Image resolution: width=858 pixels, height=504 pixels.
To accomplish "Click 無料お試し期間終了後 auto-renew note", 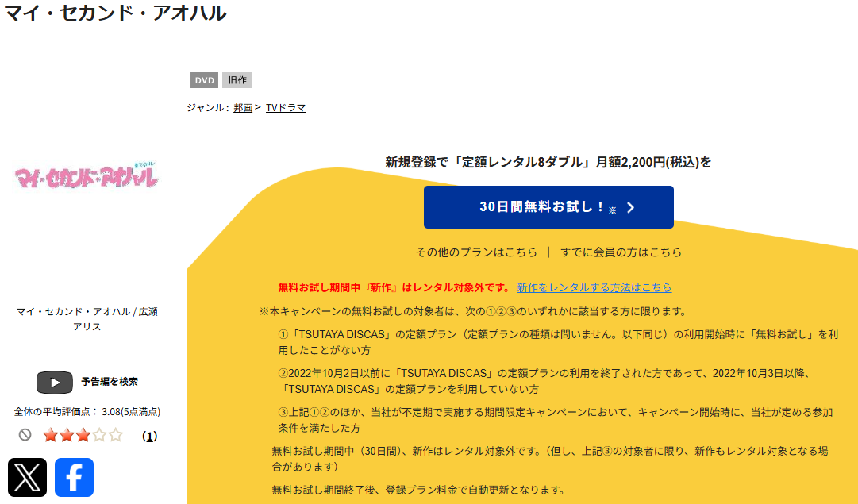I will pyautogui.click(x=418, y=490).
